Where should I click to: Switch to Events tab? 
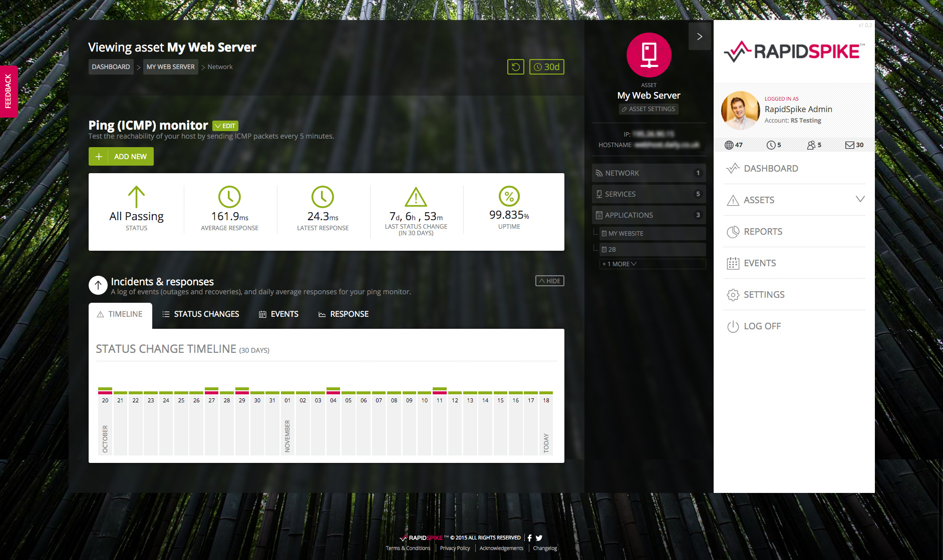click(279, 314)
